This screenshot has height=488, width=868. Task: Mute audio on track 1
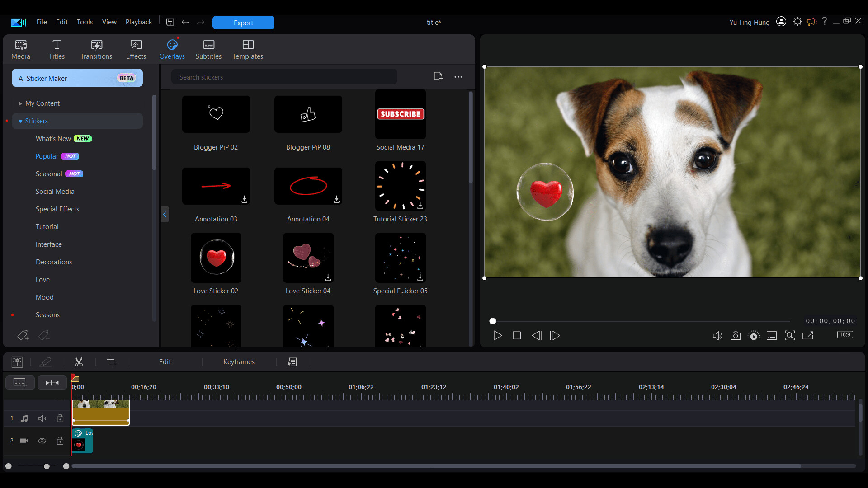click(x=42, y=418)
